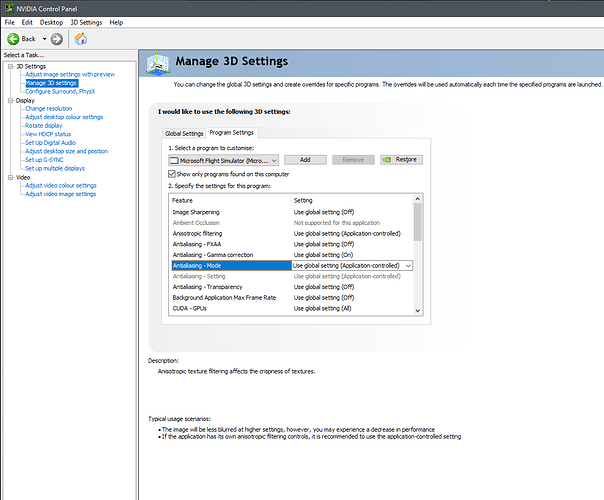Click the Remove button
This screenshot has height=500, width=604.
353,159
